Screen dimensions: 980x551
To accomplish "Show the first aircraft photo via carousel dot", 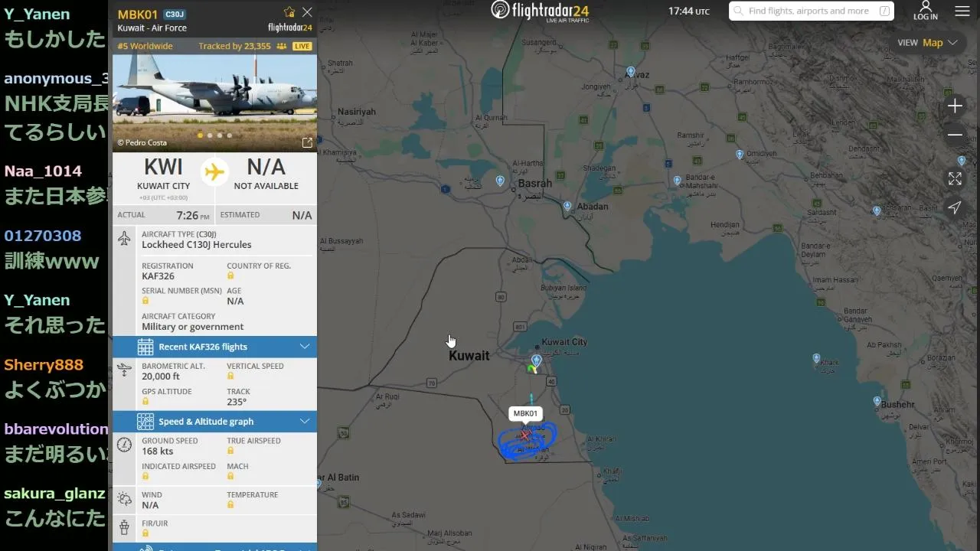I will coord(201,135).
